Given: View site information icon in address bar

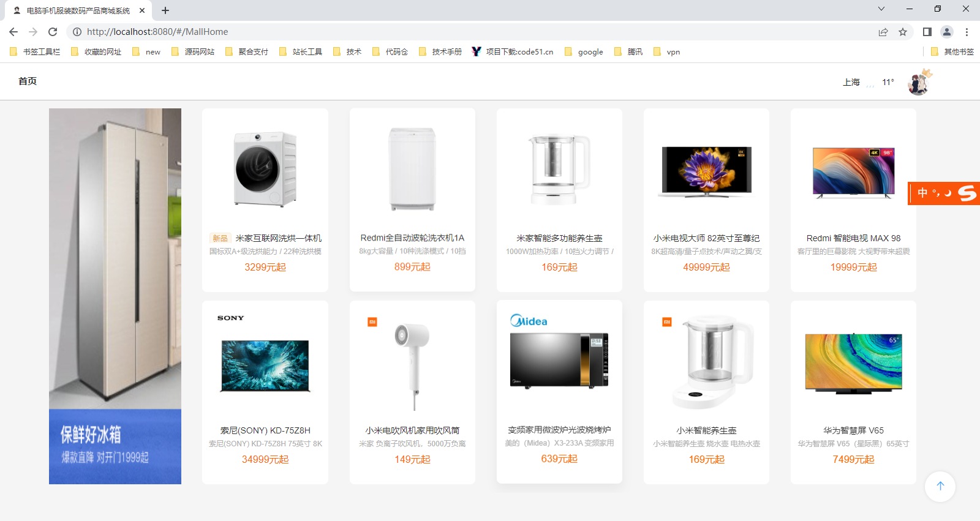Looking at the screenshot, I should click(x=77, y=32).
